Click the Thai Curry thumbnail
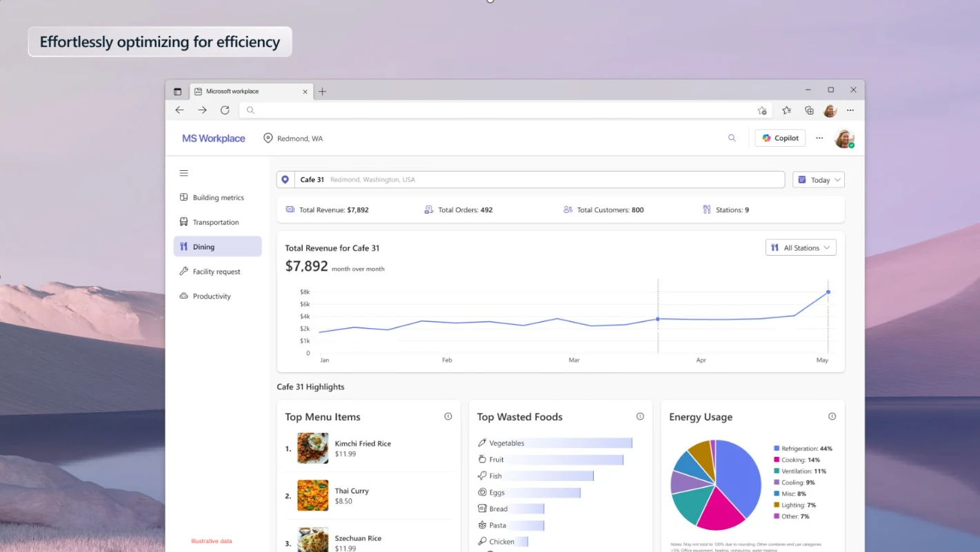The height and width of the screenshot is (552, 980). pos(312,495)
